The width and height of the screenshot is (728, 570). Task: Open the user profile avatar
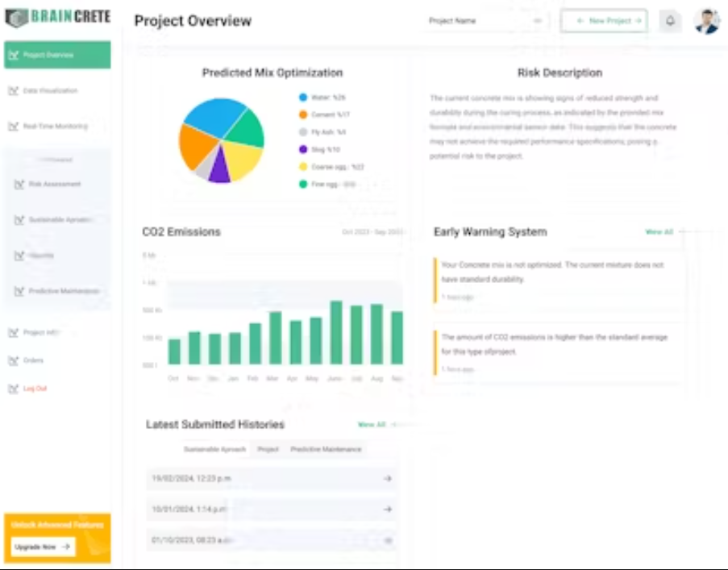click(707, 21)
